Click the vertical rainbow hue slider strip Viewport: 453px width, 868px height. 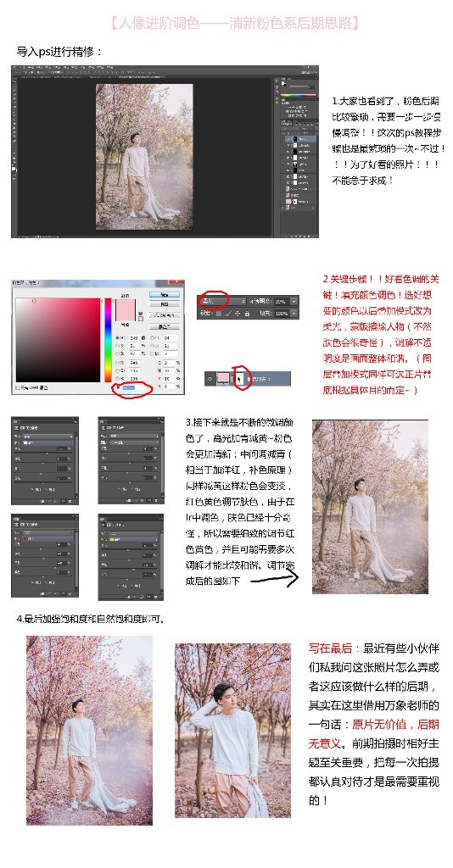tap(108, 340)
